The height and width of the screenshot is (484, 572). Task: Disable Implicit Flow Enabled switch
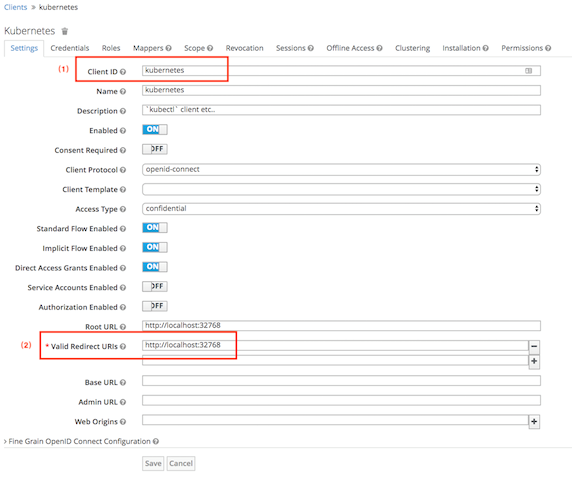tap(155, 247)
